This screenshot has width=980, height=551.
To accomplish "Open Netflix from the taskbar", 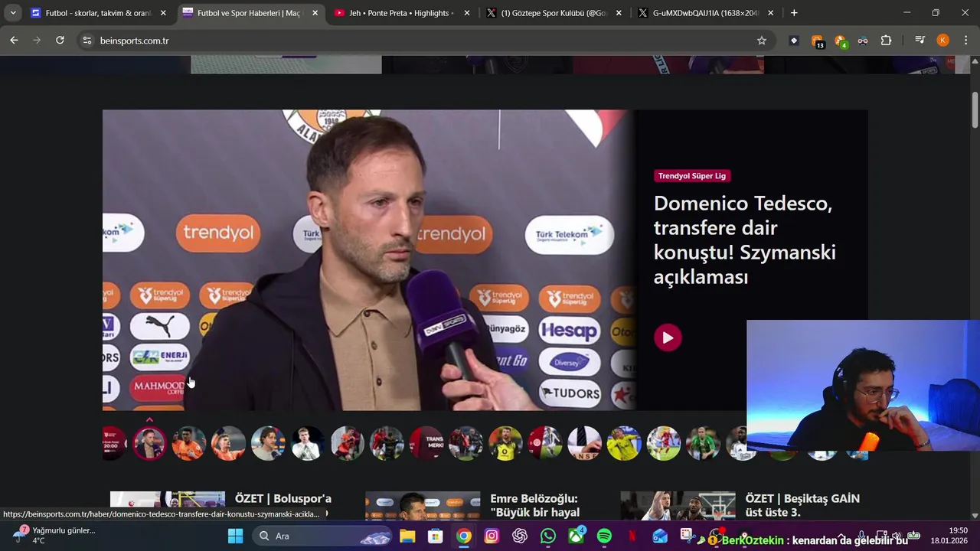I will 632,536.
